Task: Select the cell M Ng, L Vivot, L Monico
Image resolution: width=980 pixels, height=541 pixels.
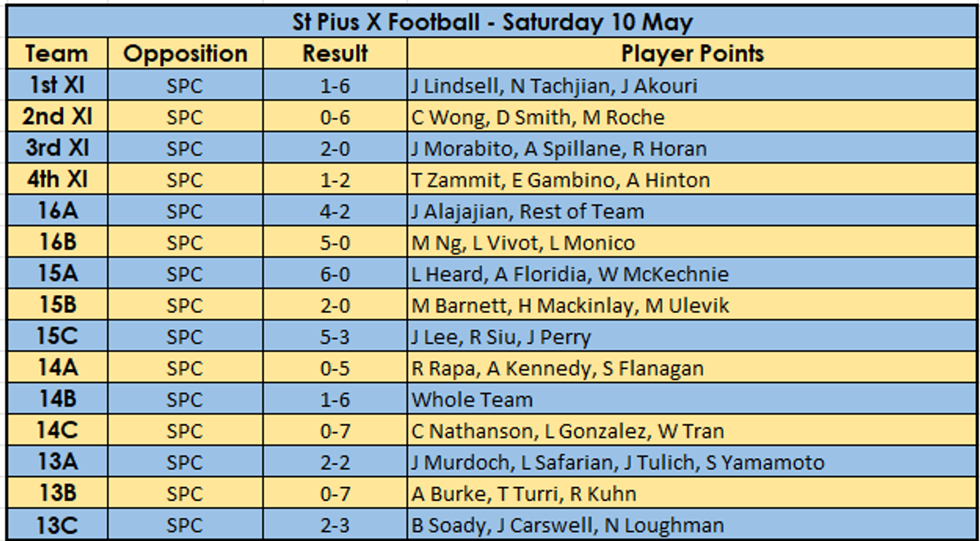Action: 693,243
